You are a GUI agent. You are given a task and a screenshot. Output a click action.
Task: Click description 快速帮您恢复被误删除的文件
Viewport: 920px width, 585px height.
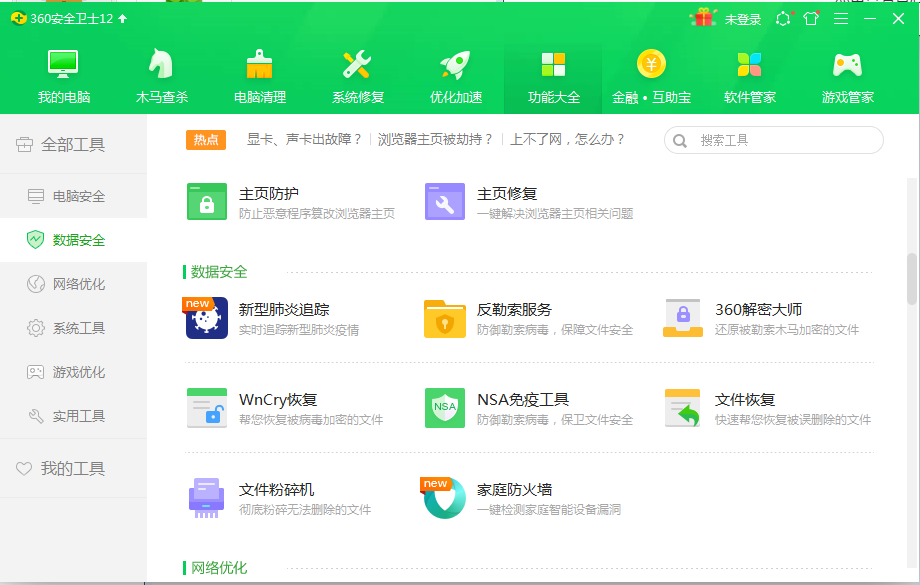[793, 420]
